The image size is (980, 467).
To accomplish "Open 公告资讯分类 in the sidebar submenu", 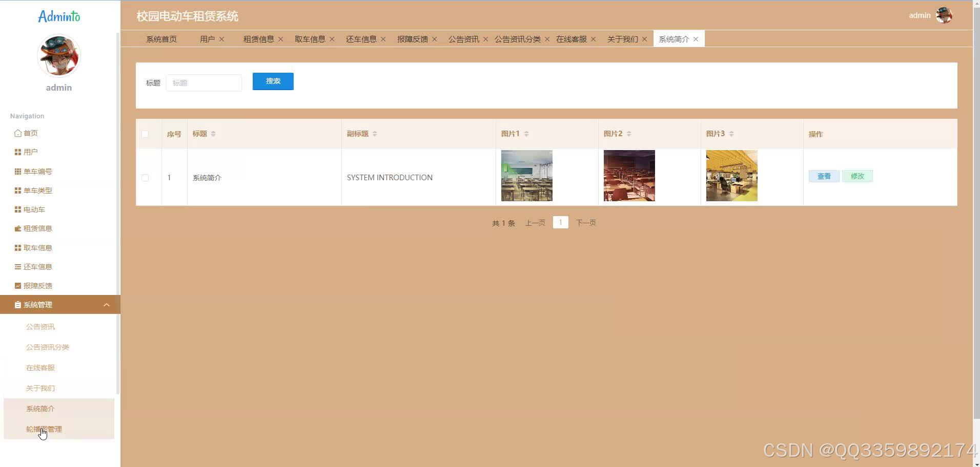I will [x=48, y=347].
